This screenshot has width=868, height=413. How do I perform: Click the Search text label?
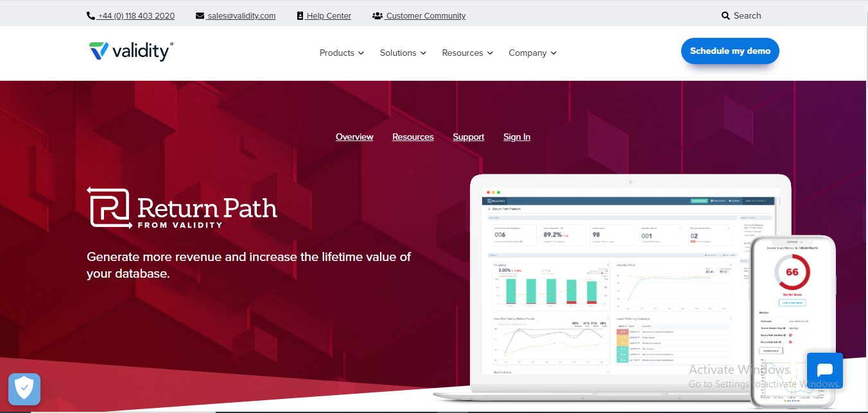tap(747, 15)
